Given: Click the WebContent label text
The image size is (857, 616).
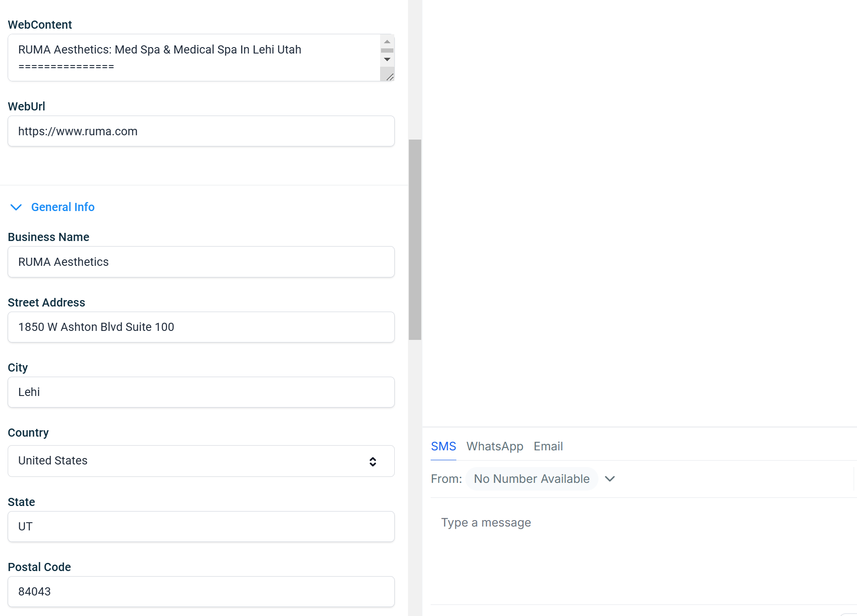Looking at the screenshot, I should (40, 25).
